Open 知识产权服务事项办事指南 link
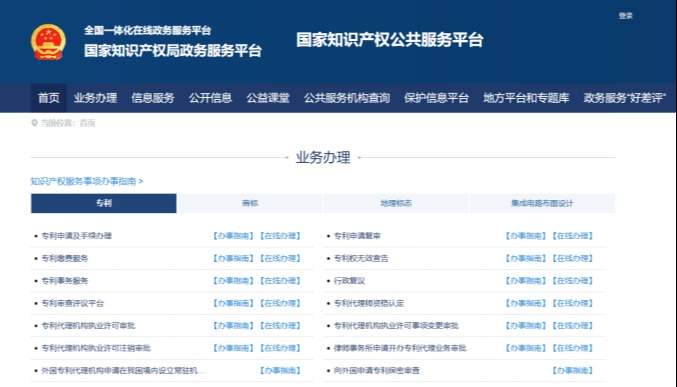Image resolution: width=677 pixels, height=387 pixels. pyautogui.click(x=87, y=181)
